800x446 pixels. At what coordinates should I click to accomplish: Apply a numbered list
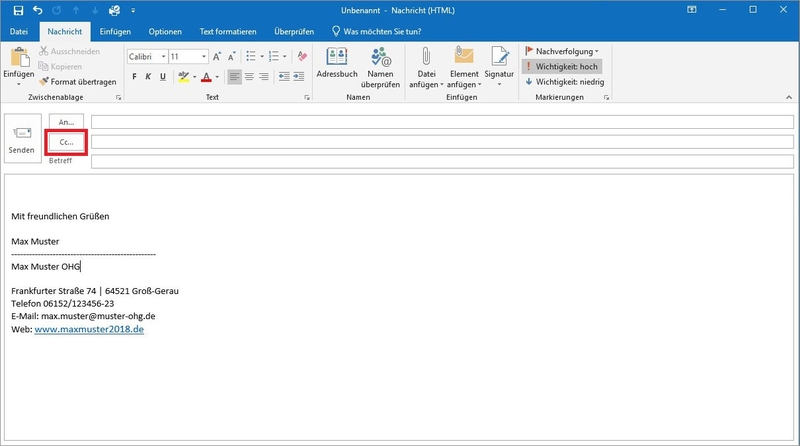tap(274, 56)
